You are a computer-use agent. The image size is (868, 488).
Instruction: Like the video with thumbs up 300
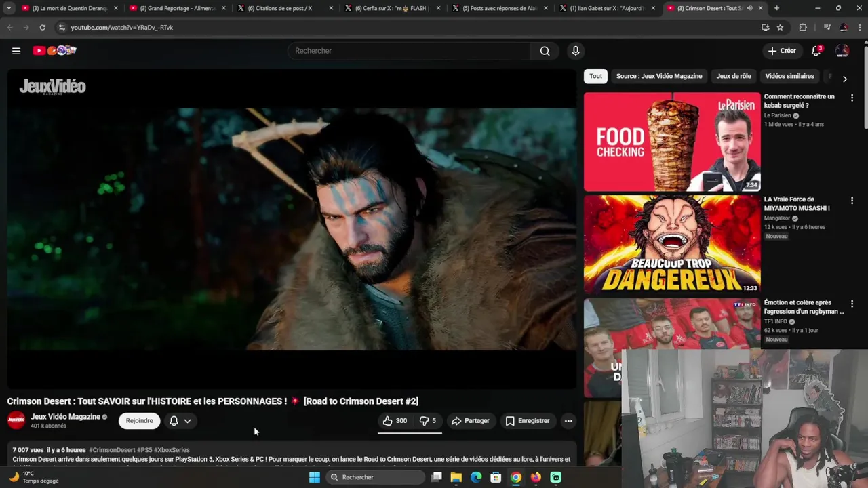(395, 421)
